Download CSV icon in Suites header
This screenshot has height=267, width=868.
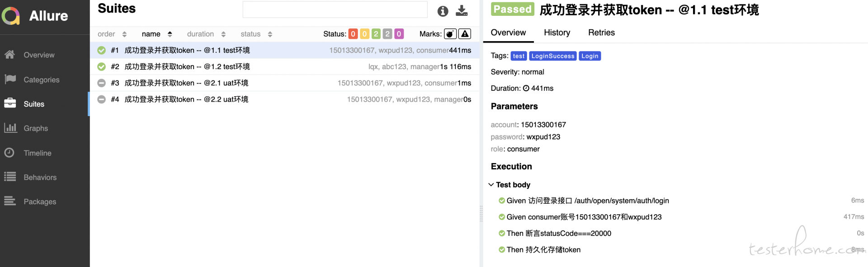(x=462, y=11)
